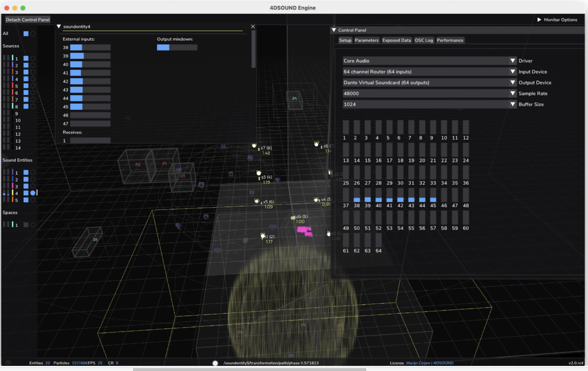
Task: Click the soundentity4 name field
Action: pyautogui.click(x=153, y=27)
